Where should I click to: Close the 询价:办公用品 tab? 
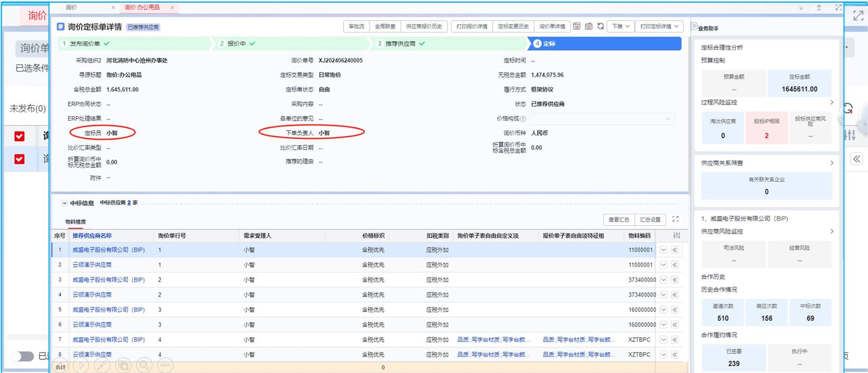pos(173,7)
